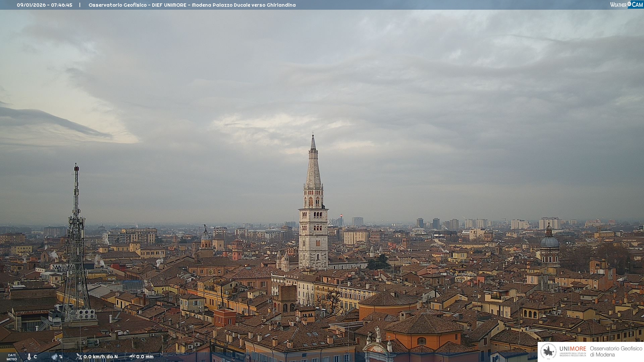The image size is (644, 362).
Task: Click the humidity water droplets icon
Action: pos(54,357)
